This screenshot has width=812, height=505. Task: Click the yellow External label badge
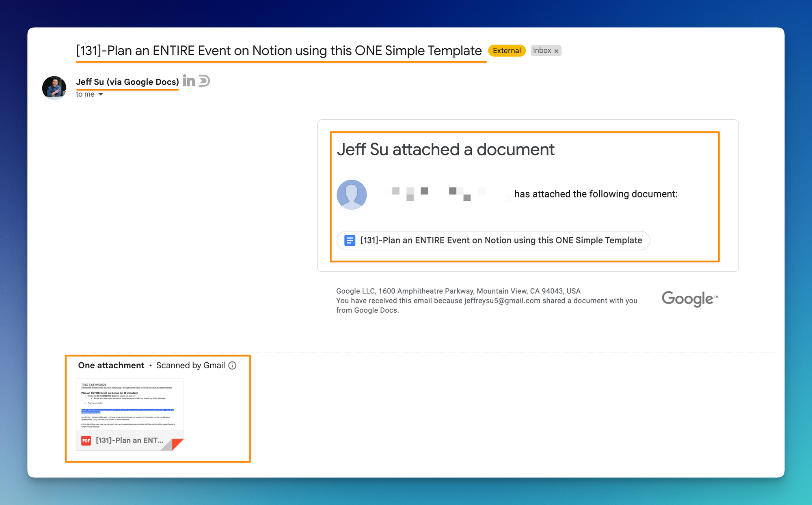coord(507,51)
